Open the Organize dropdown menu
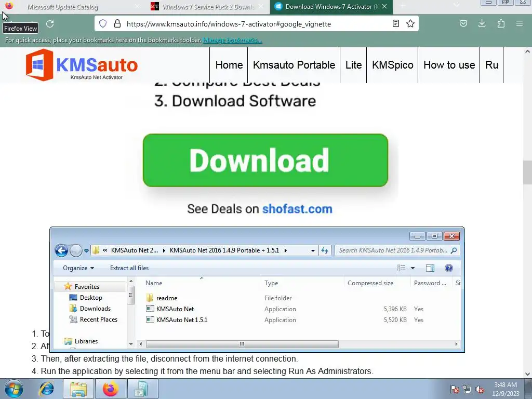The height and width of the screenshot is (399, 532). coord(78,268)
